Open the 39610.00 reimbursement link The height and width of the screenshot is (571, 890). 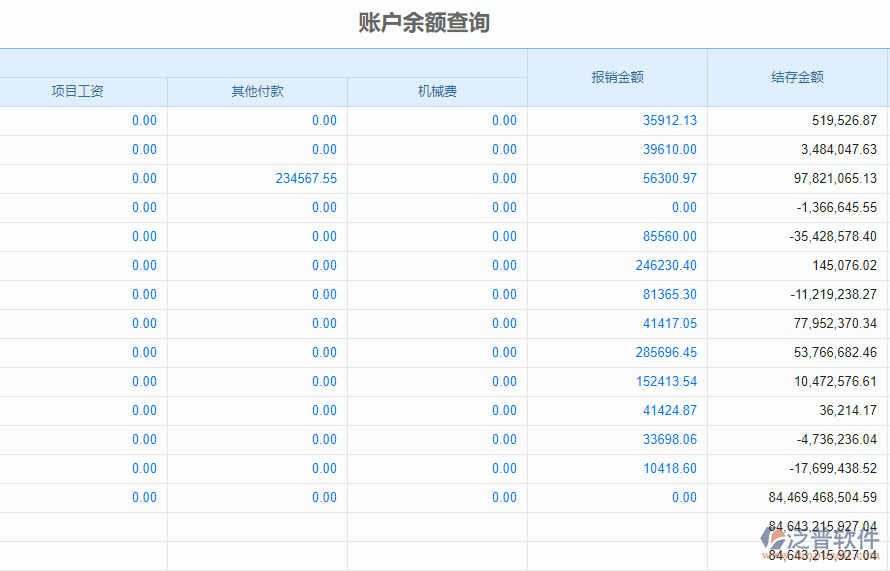click(x=669, y=150)
